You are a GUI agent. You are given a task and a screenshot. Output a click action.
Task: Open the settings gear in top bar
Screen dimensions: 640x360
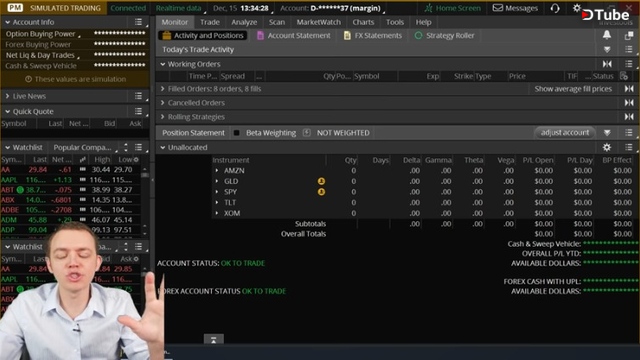[x=576, y=8]
